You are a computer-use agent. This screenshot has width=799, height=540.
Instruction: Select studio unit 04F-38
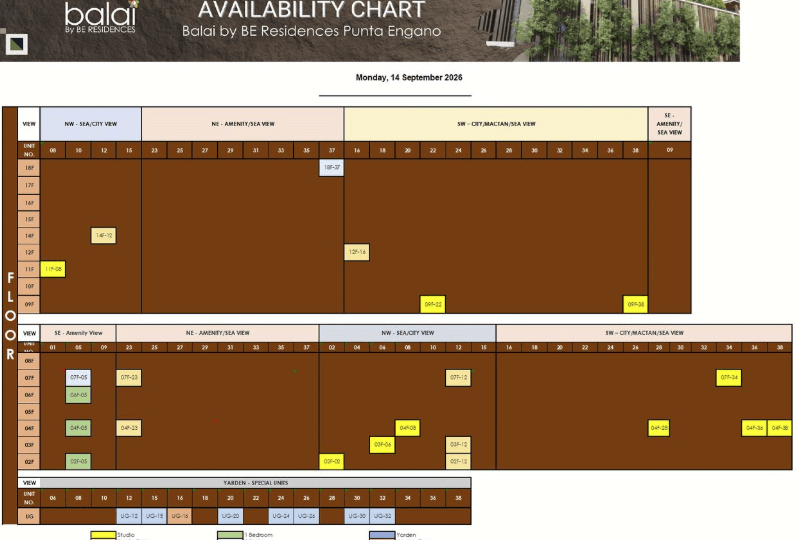(780, 428)
